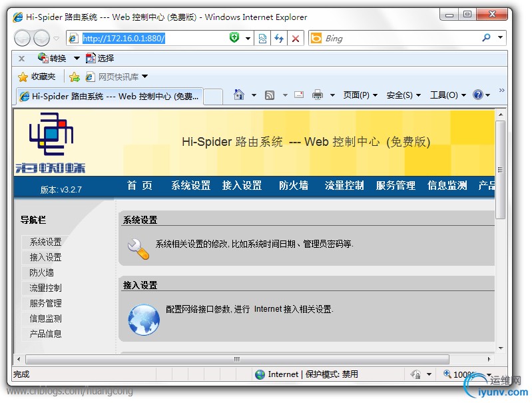Click the Print icon
Viewport: 532px width, 403px height.
click(318, 95)
